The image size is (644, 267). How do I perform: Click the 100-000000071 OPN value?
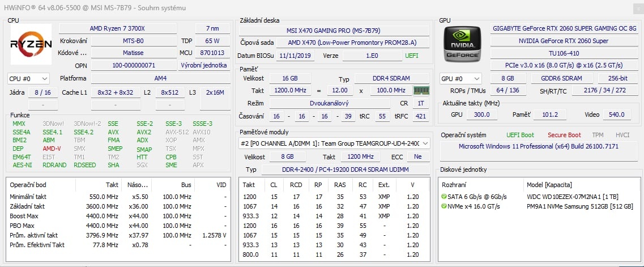pyautogui.click(x=134, y=65)
